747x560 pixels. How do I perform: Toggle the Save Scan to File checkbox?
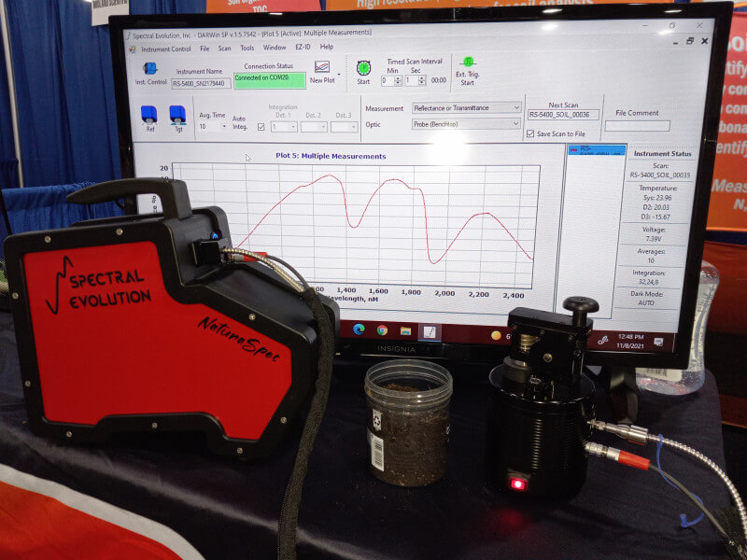point(530,133)
